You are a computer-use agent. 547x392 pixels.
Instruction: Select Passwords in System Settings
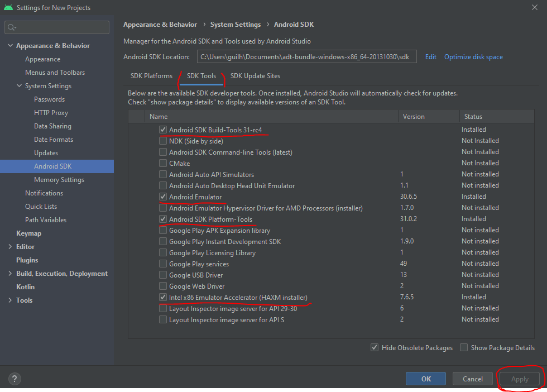pyautogui.click(x=49, y=99)
